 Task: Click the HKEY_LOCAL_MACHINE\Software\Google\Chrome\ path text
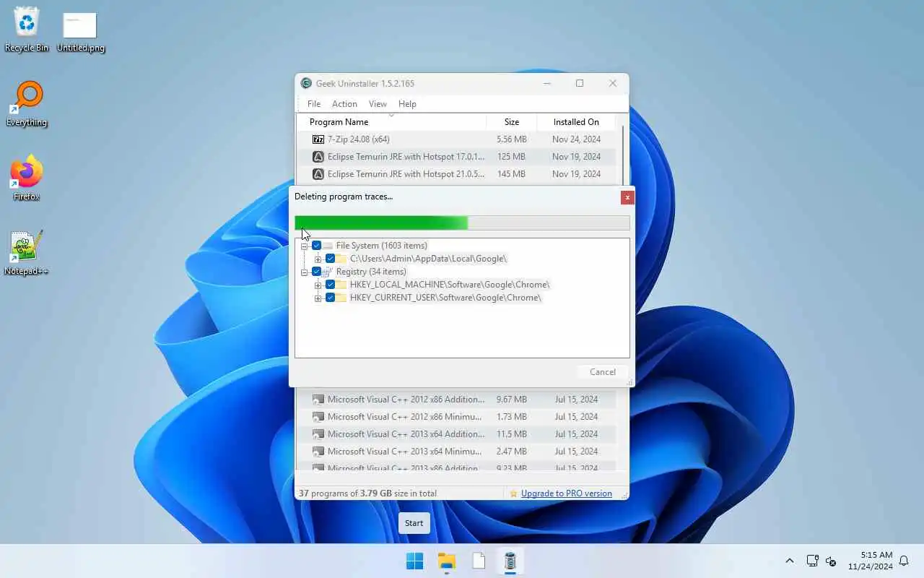[x=450, y=285]
